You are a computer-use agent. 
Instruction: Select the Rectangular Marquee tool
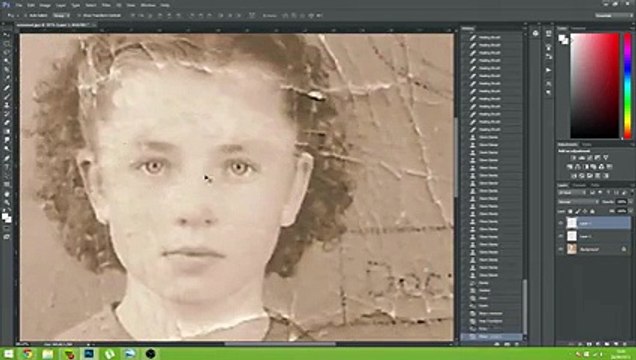pyautogui.click(x=6, y=44)
